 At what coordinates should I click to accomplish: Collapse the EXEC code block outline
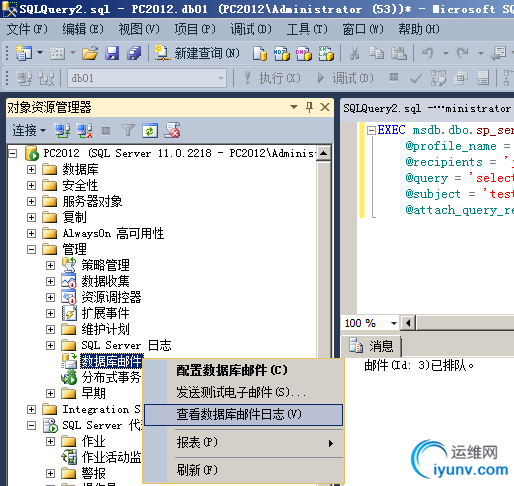(x=371, y=130)
